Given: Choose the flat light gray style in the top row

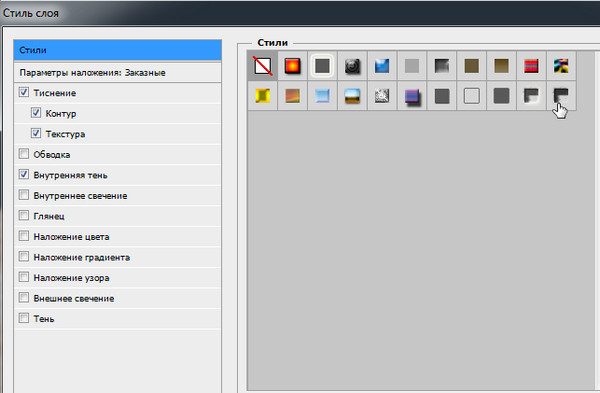Looking at the screenshot, I should point(412,66).
